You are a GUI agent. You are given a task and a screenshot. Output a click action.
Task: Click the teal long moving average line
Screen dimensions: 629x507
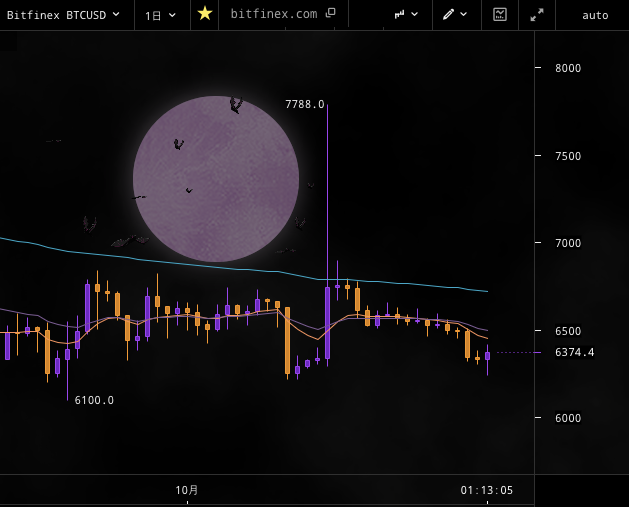tap(244, 270)
